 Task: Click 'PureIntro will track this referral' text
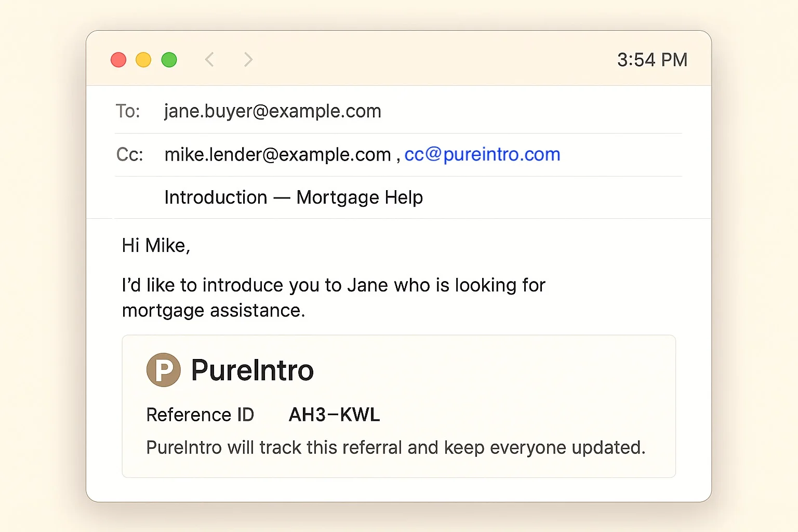pos(395,447)
